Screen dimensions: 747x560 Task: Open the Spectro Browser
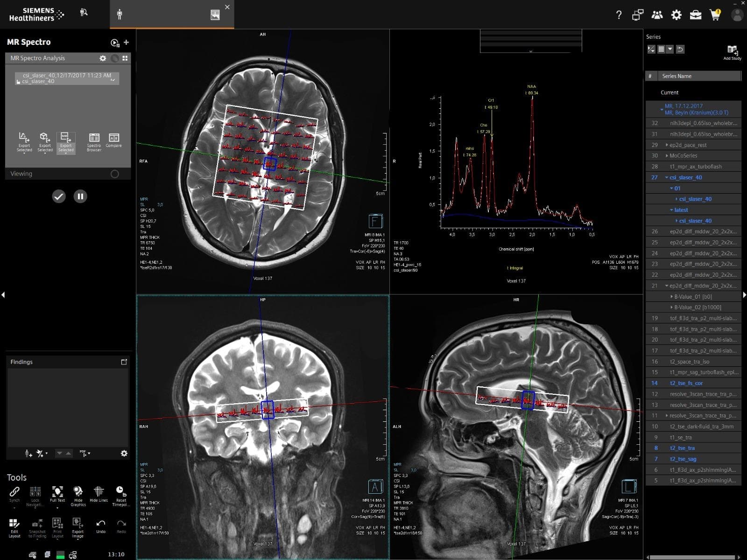[x=94, y=141]
